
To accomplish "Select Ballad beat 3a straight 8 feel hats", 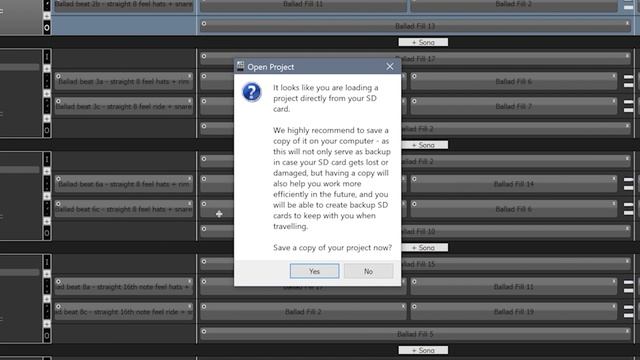I will (123, 82).
